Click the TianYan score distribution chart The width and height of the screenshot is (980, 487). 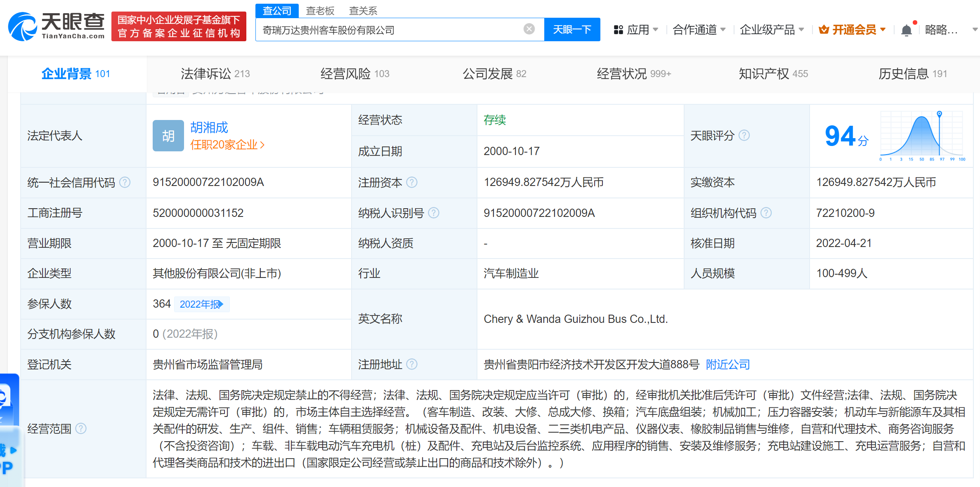pos(923,136)
